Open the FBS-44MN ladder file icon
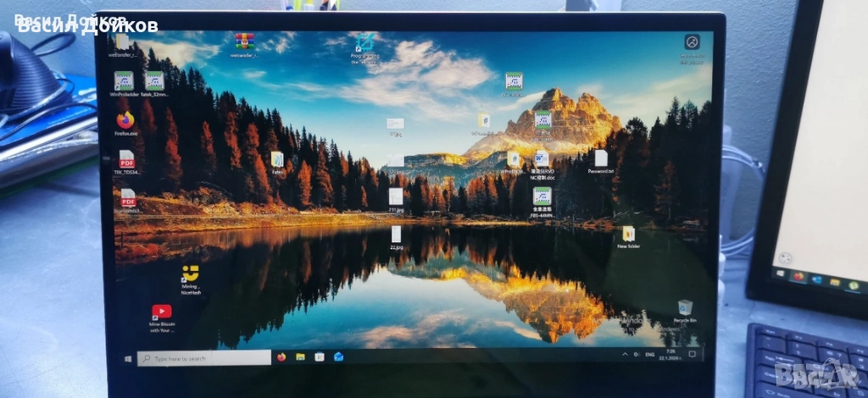Image resolution: width=868 pixels, height=398 pixels. (542, 196)
